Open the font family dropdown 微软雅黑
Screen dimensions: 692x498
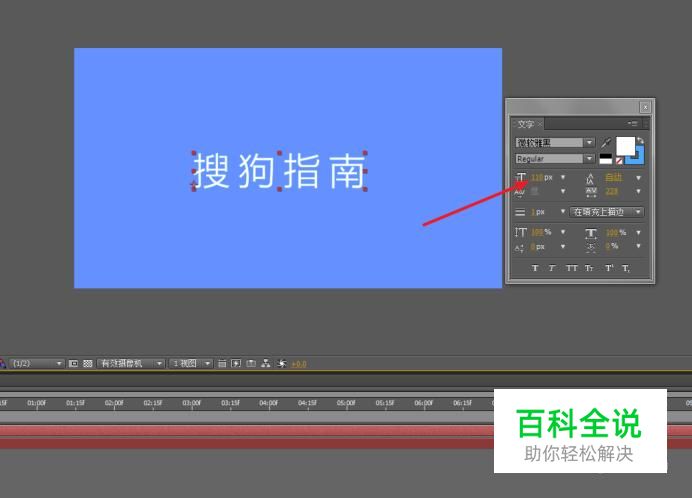click(555, 143)
